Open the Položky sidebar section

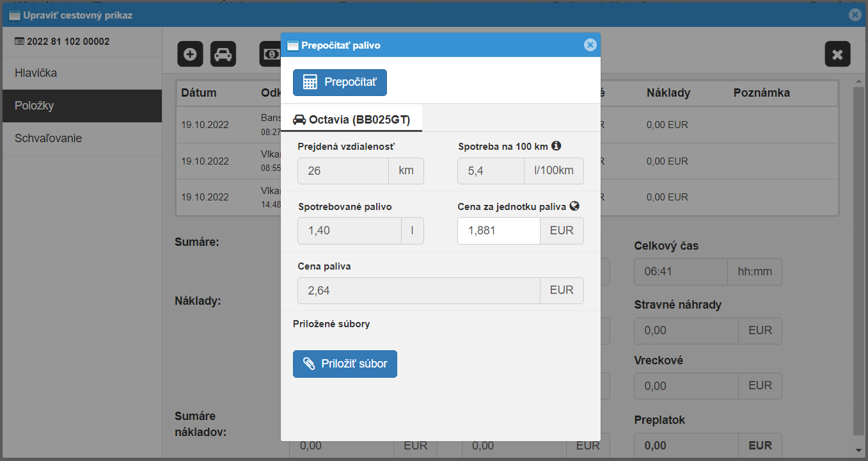82,106
